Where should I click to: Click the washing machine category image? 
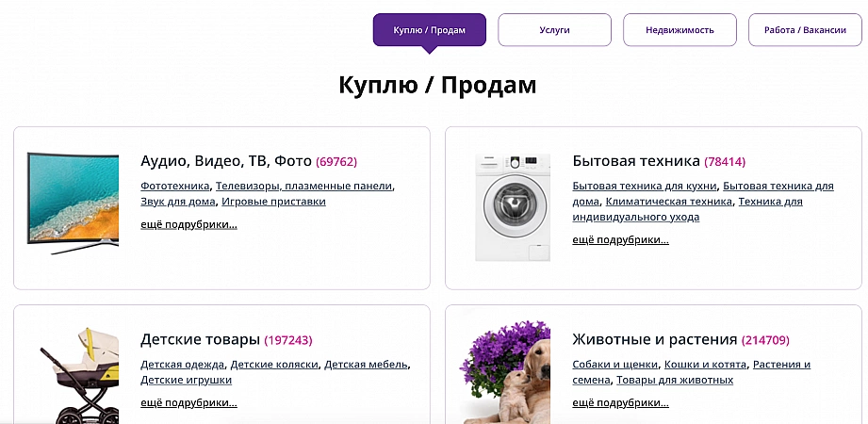[x=512, y=207]
